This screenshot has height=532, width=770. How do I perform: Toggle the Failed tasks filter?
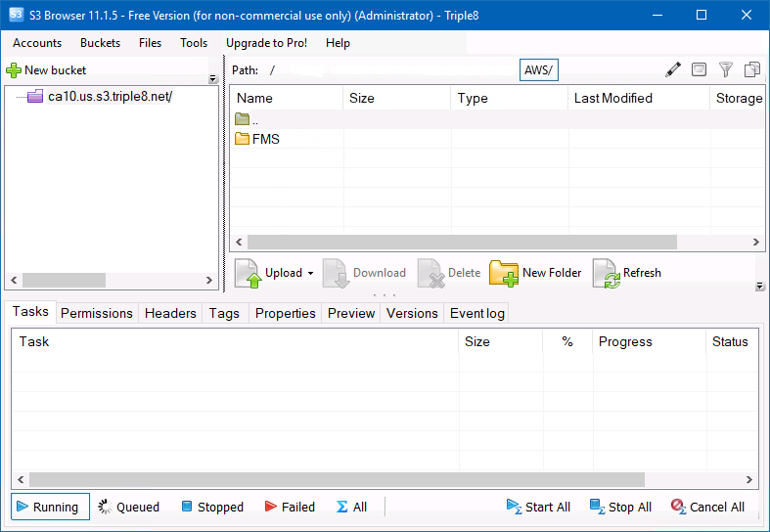click(x=289, y=507)
